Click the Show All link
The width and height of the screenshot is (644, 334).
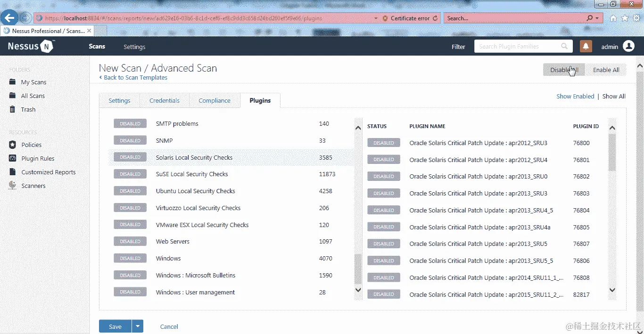coord(614,96)
